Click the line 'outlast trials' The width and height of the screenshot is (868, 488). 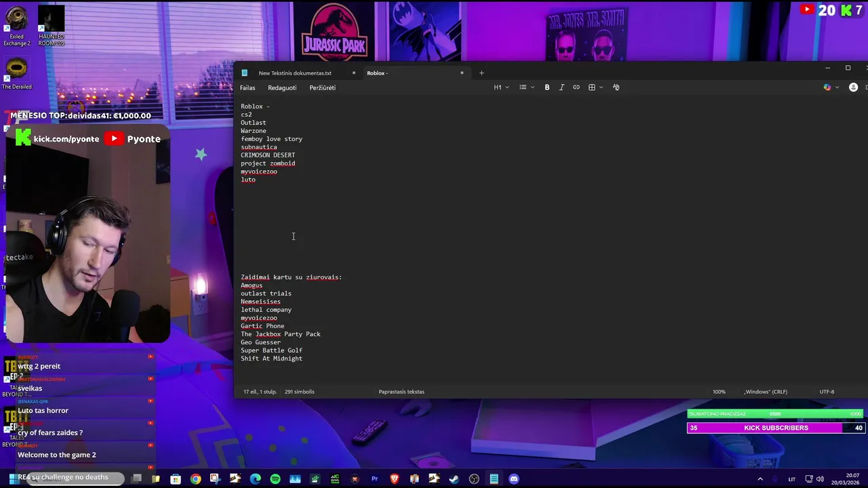[x=266, y=293]
